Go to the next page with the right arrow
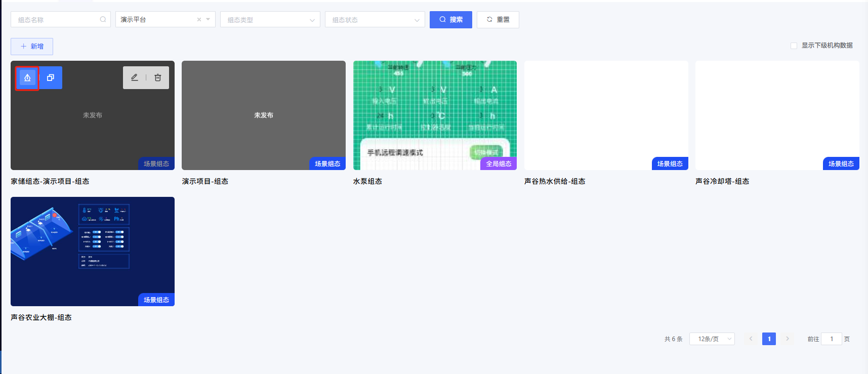The width and height of the screenshot is (868, 374). click(x=788, y=339)
